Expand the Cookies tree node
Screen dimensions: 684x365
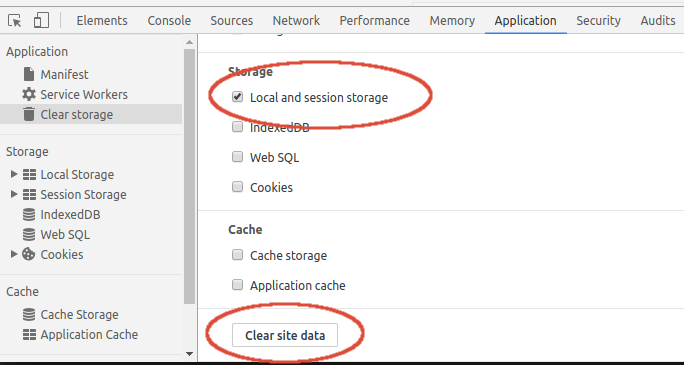[14, 254]
